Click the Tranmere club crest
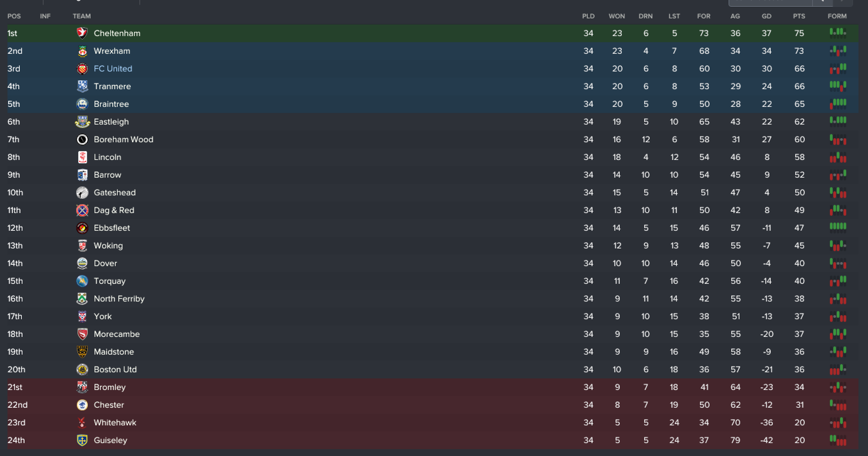This screenshot has height=456, width=868. pyautogui.click(x=82, y=86)
